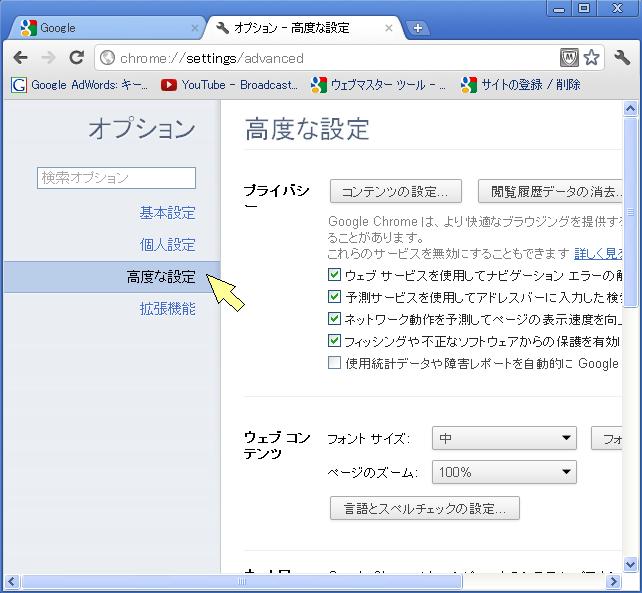
Task: Bookmark this page with the star icon
Action: coord(591,58)
